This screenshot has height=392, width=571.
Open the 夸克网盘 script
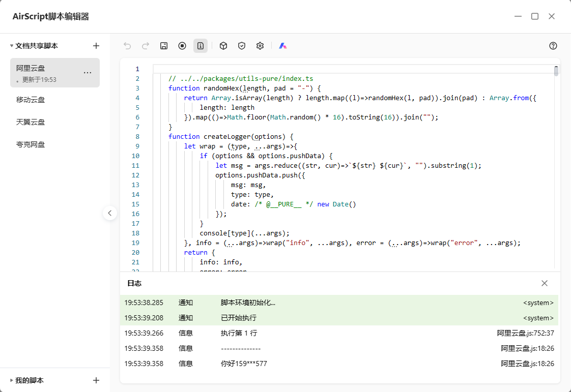(x=31, y=144)
